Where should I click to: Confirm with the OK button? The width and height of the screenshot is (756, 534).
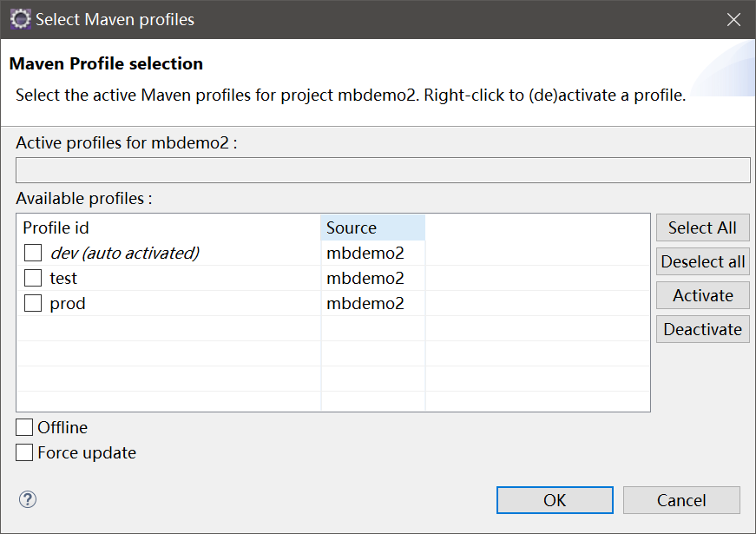pyautogui.click(x=555, y=500)
